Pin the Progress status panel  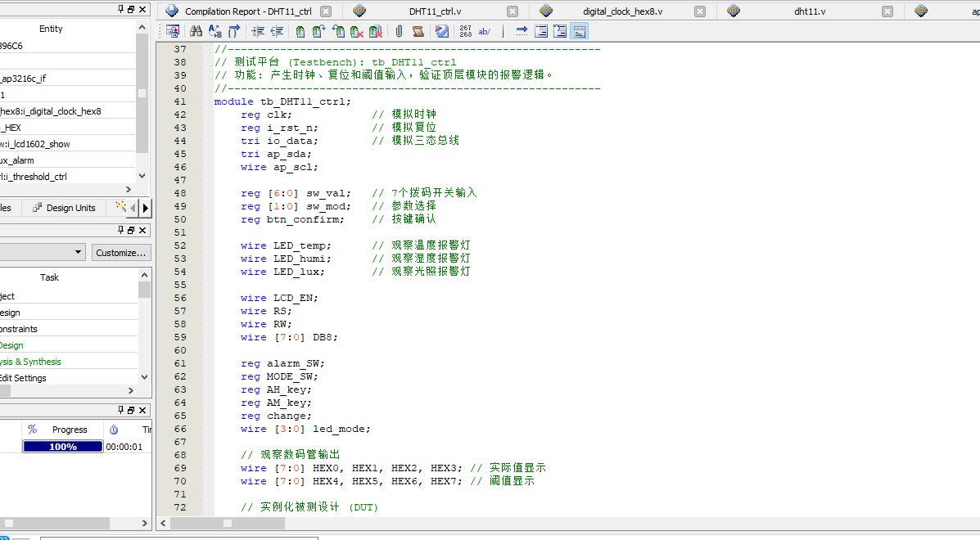click(120, 410)
